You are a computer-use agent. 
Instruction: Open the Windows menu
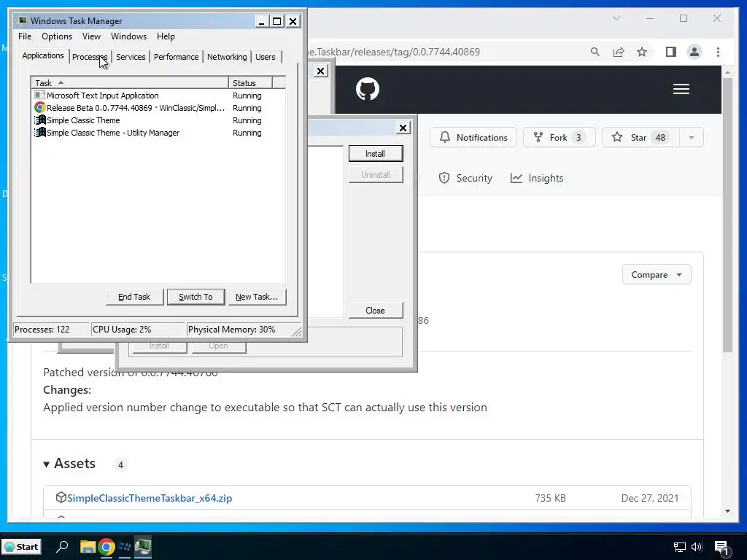(x=128, y=36)
